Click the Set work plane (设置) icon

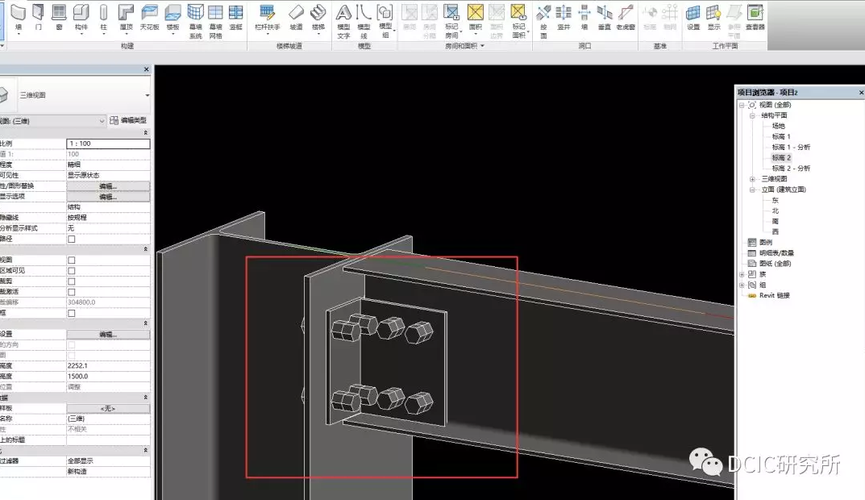(693, 17)
